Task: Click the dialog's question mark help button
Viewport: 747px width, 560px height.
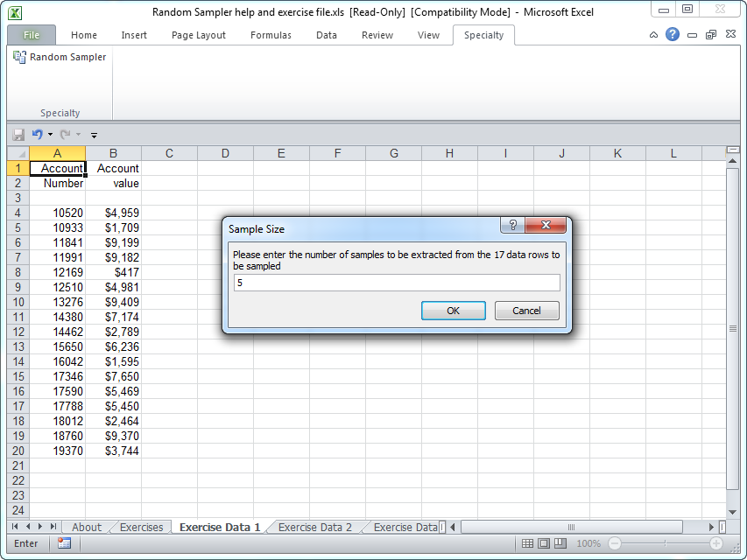Action: click(x=513, y=226)
